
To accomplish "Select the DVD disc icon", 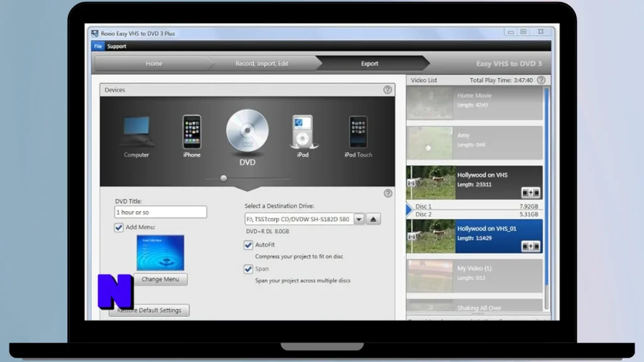I will click(x=247, y=131).
